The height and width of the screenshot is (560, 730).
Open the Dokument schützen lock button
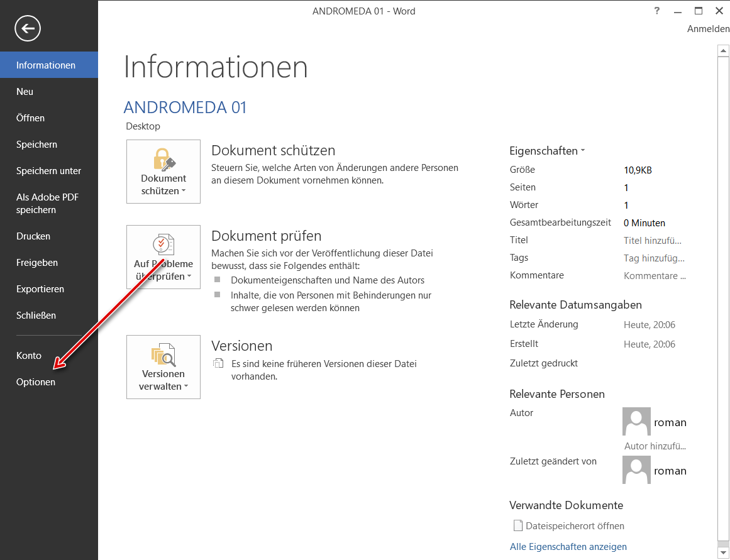coord(163,172)
